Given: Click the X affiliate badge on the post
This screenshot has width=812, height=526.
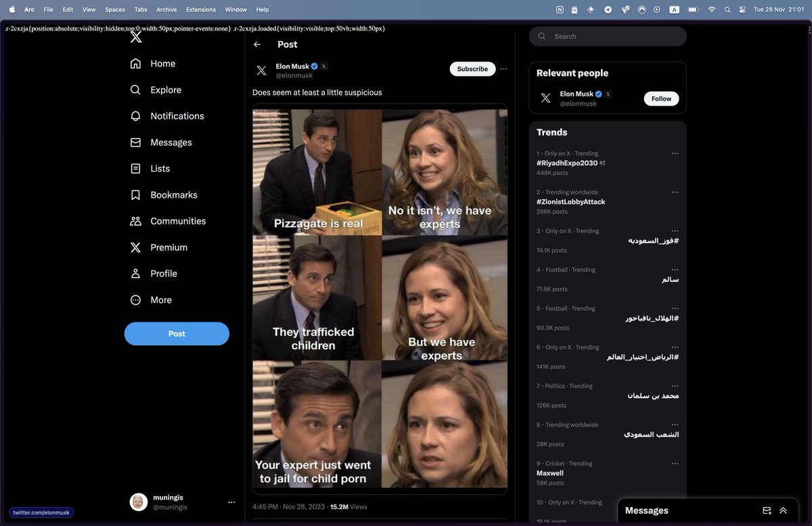Looking at the screenshot, I should click(324, 66).
